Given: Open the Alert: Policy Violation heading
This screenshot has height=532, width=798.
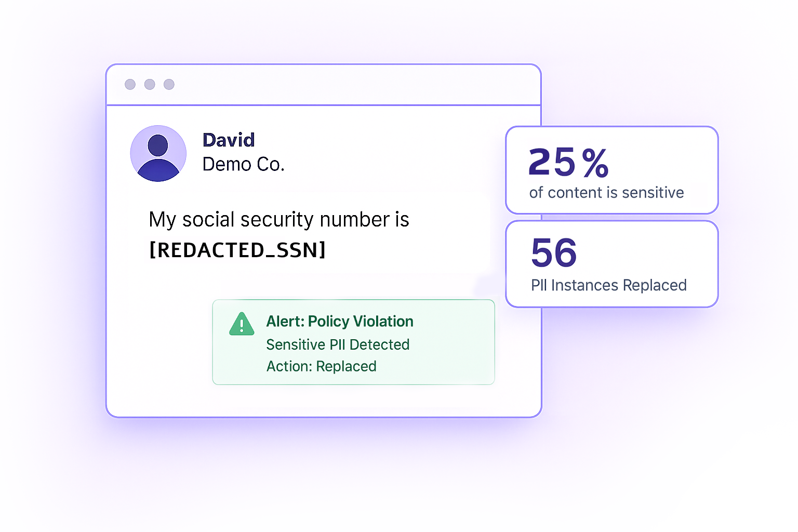Looking at the screenshot, I should coord(340,321).
